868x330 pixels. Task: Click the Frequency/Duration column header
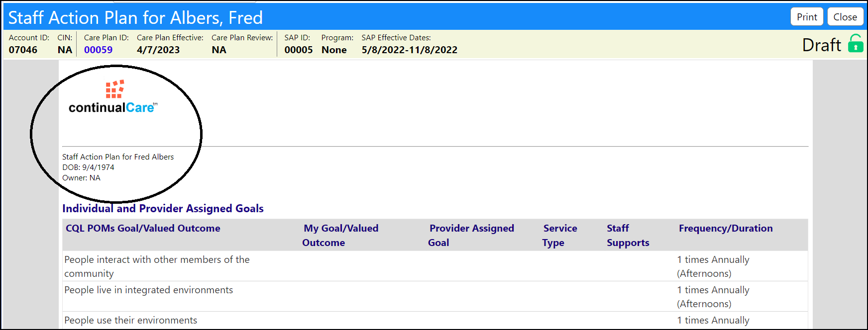coord(726,228)
